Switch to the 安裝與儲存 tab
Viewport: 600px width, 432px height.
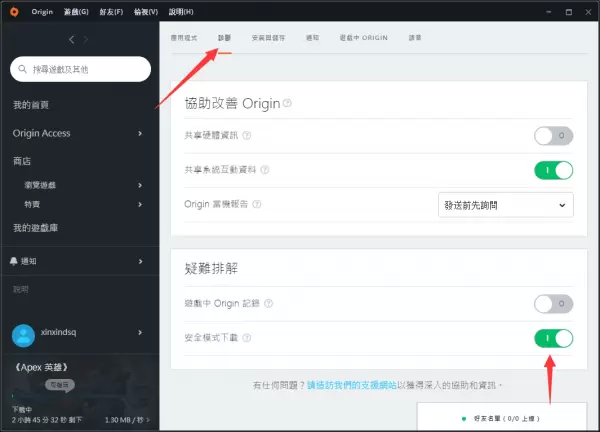(268, 37)
